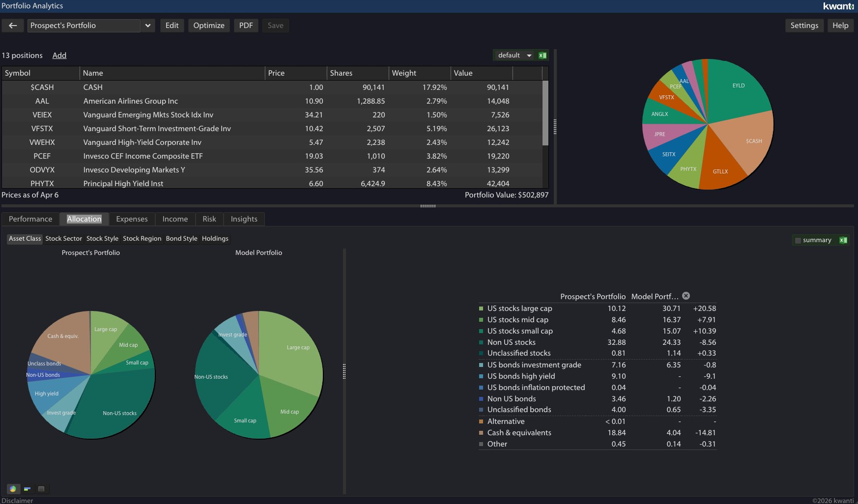The height and width of the screenshot is (504, 858).
Task: Click the Save button
Action: tap(276, 26)
